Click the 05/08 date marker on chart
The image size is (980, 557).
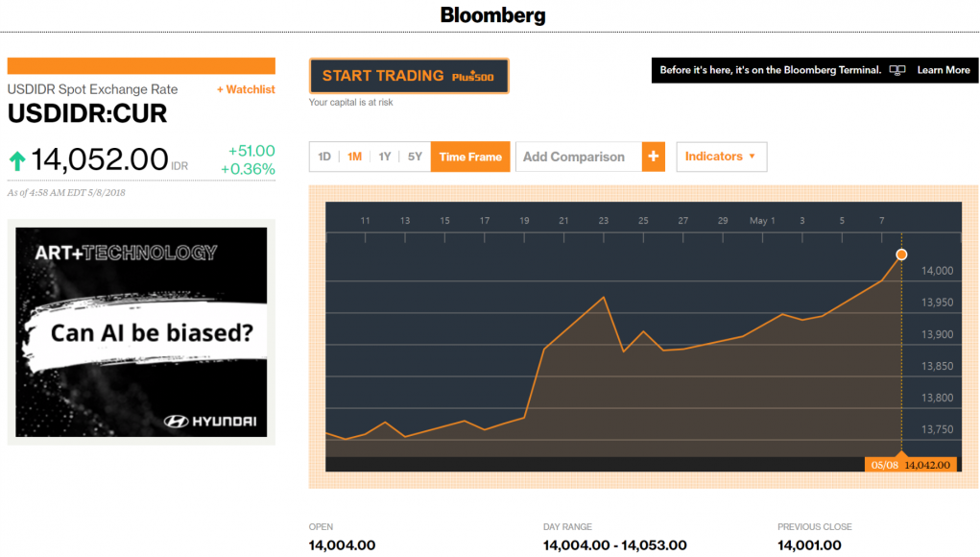pyautogui.click(x=882, y=465)
